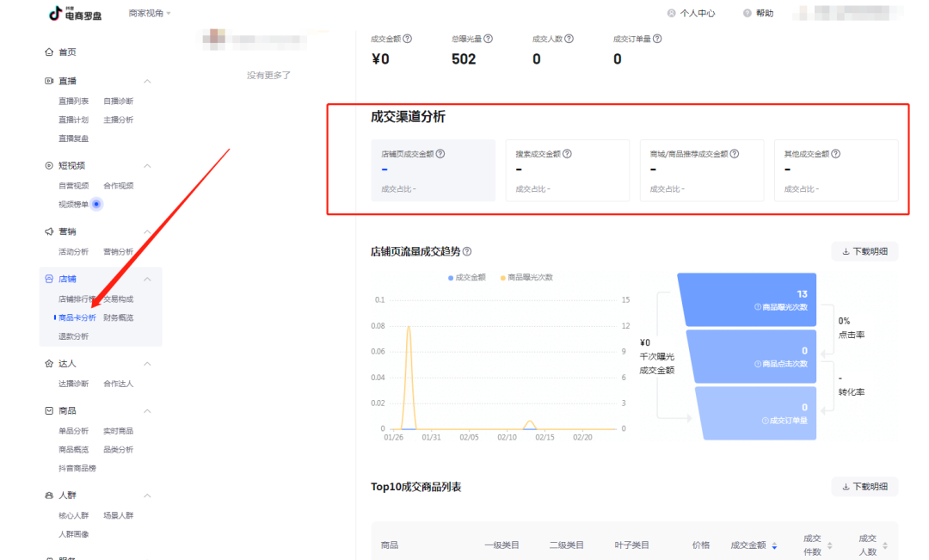Click help icon next to 成交订单量 metric
The height and width of the screenshot is (560, 929).
click(x=657, y=39)
